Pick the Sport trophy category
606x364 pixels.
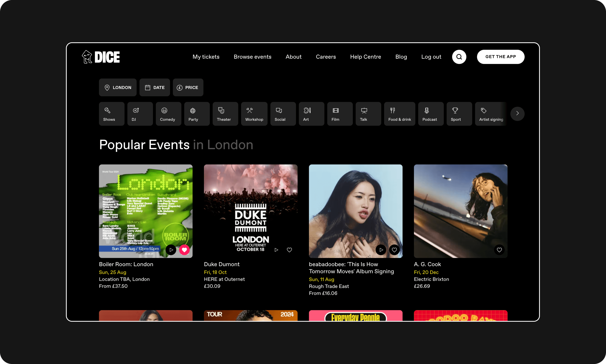(459, 114)
